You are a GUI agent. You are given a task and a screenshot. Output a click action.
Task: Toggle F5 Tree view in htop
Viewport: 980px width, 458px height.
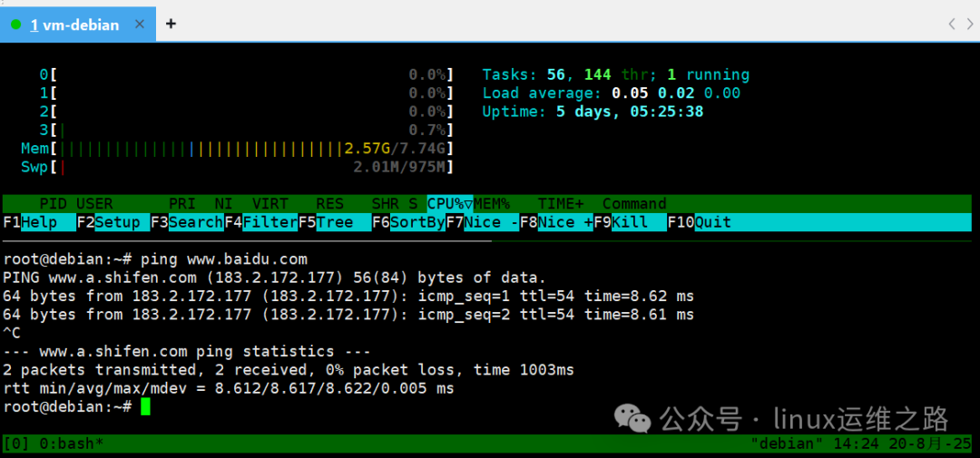coord(334,222)
